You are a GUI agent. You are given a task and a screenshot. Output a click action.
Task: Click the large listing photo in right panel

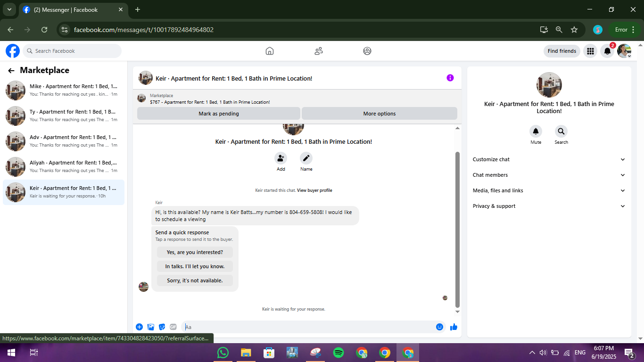click(549, 85)
